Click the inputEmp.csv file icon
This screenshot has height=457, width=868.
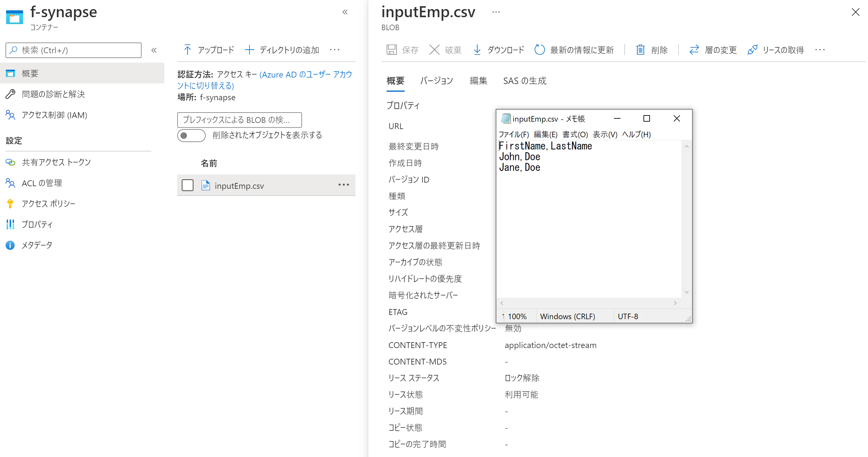click(x=205, y=185)
